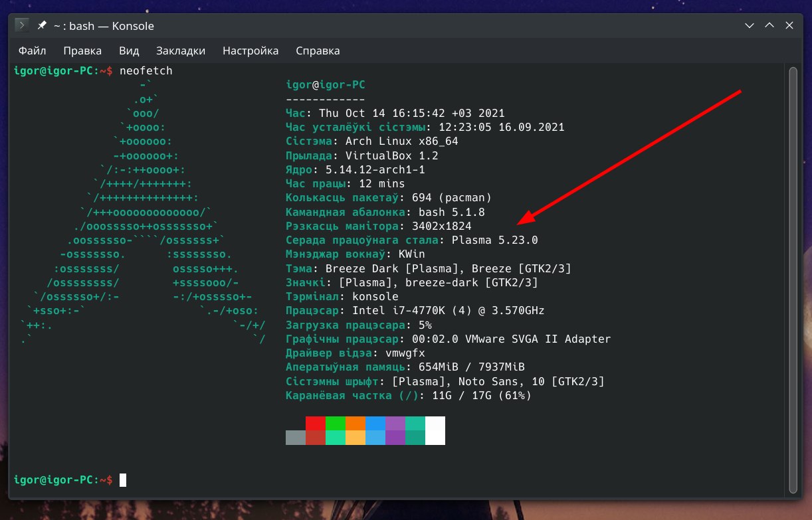812x520 pixels.
Task: Click '12 mins' uptime text
Action: 382,184
